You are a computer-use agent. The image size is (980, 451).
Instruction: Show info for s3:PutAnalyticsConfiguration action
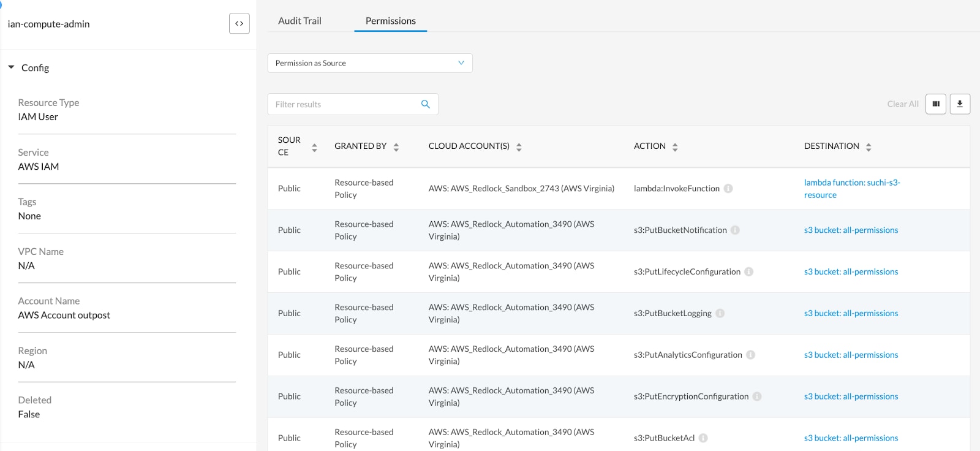[x=750, y=355]
